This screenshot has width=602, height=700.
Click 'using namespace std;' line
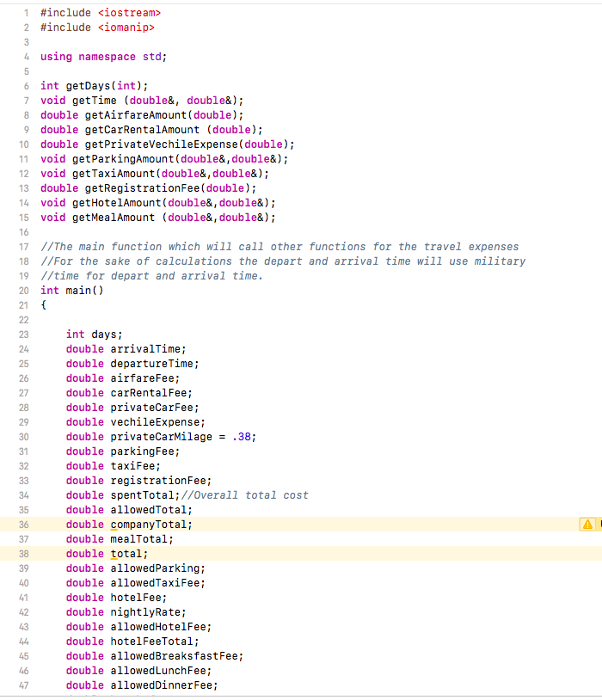103,57
